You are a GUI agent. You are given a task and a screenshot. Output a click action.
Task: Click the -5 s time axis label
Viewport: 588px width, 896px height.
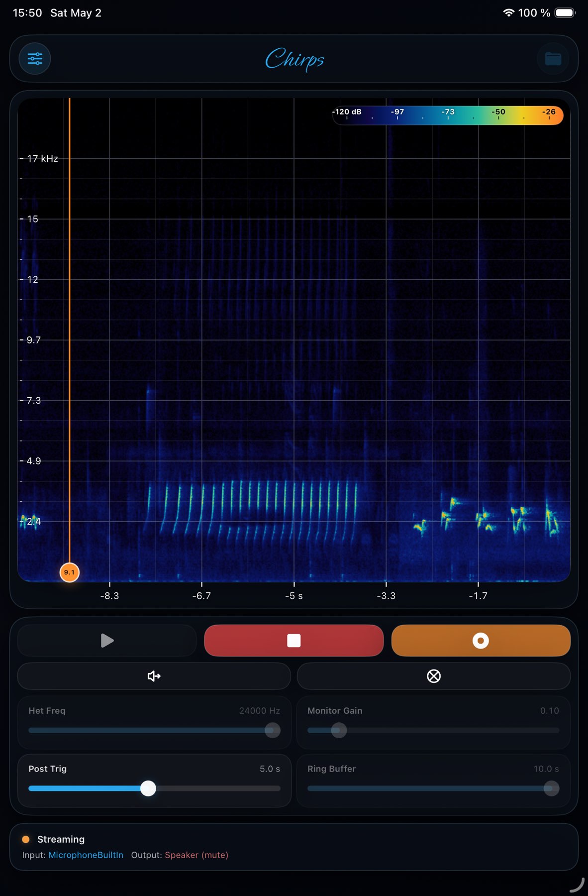pyautogui.click(x=294, y=596)
